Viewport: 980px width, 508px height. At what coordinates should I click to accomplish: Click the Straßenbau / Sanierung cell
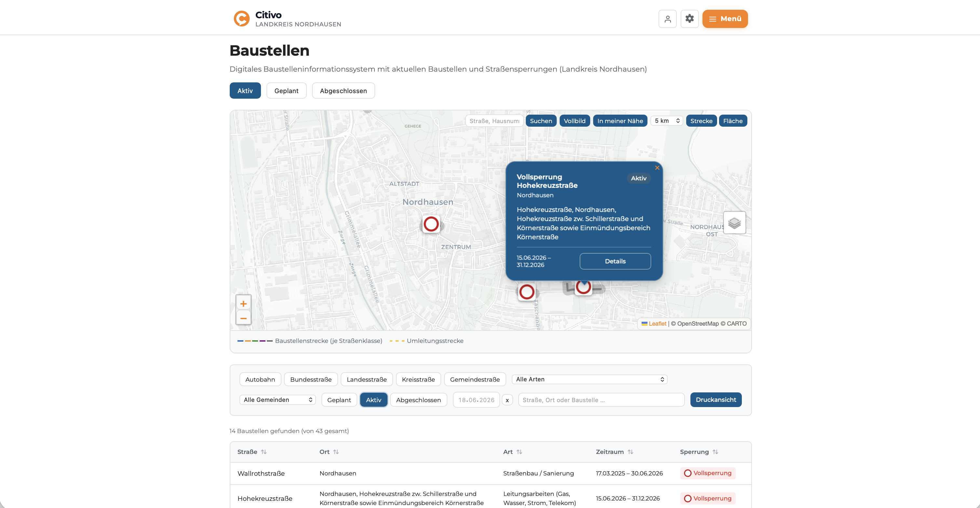538,473
